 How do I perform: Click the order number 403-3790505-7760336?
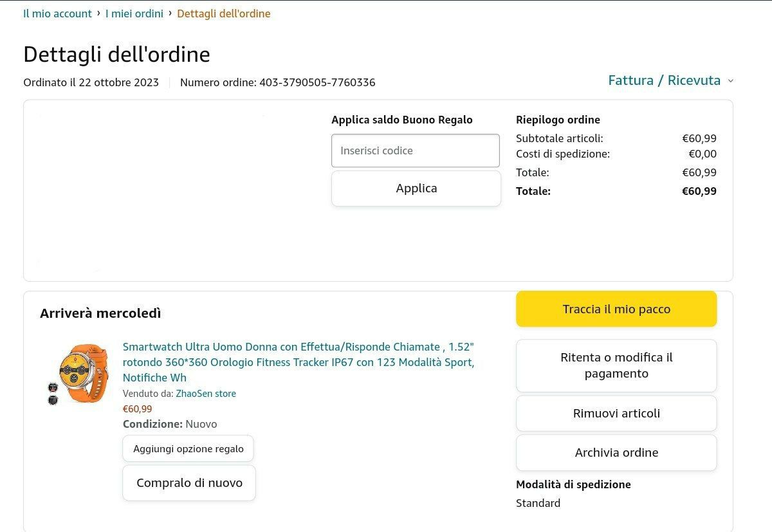(317, 82)
